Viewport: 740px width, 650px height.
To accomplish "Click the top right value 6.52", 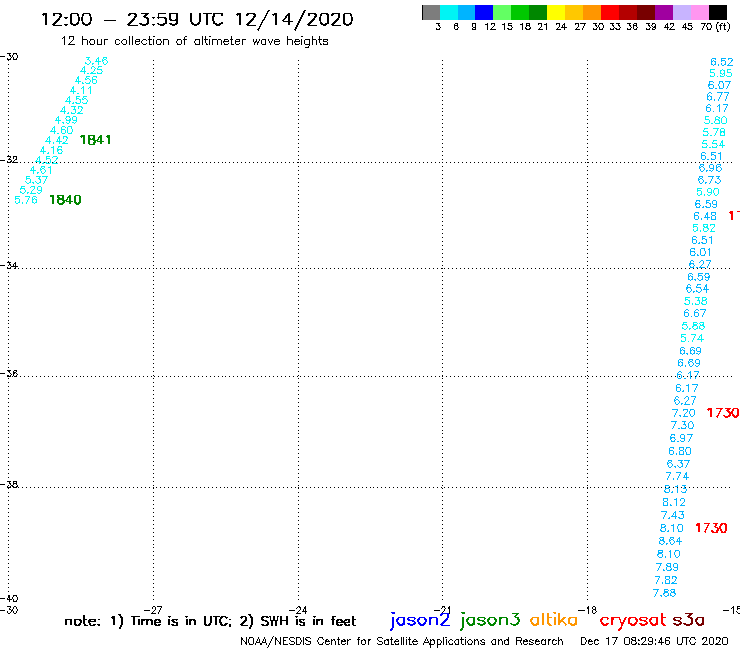I will [x=722, y=62].
